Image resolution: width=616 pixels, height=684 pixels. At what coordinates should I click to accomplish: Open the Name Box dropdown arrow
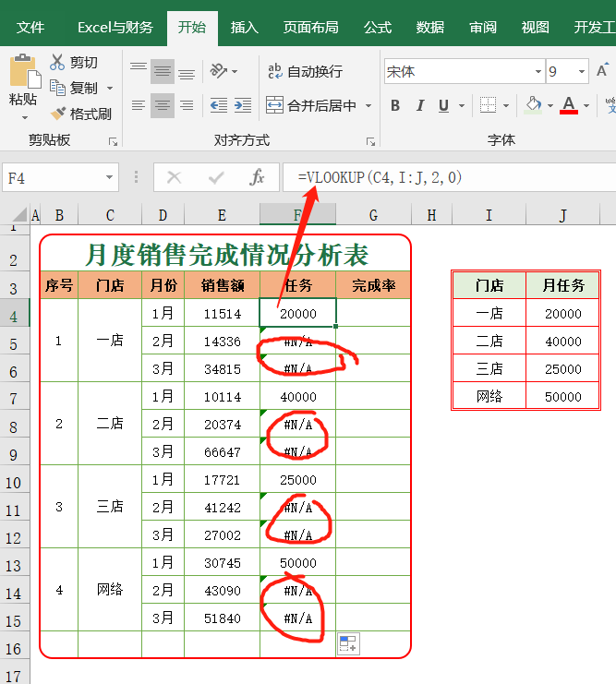109,177
